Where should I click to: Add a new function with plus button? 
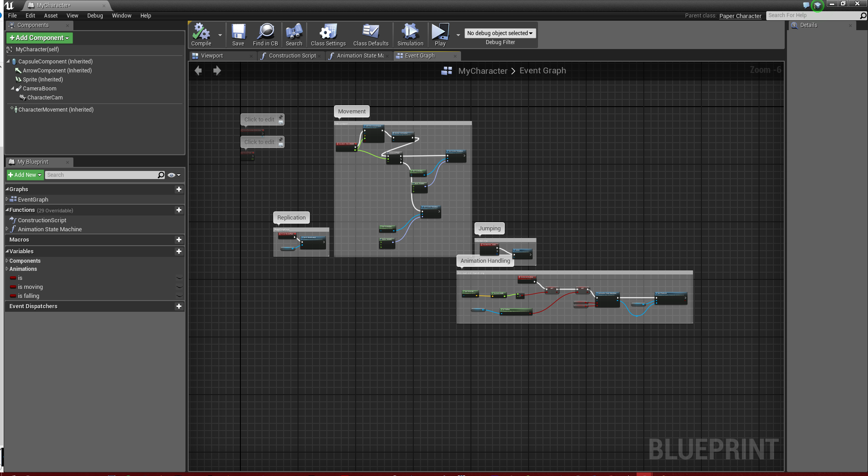pos(179,210)
